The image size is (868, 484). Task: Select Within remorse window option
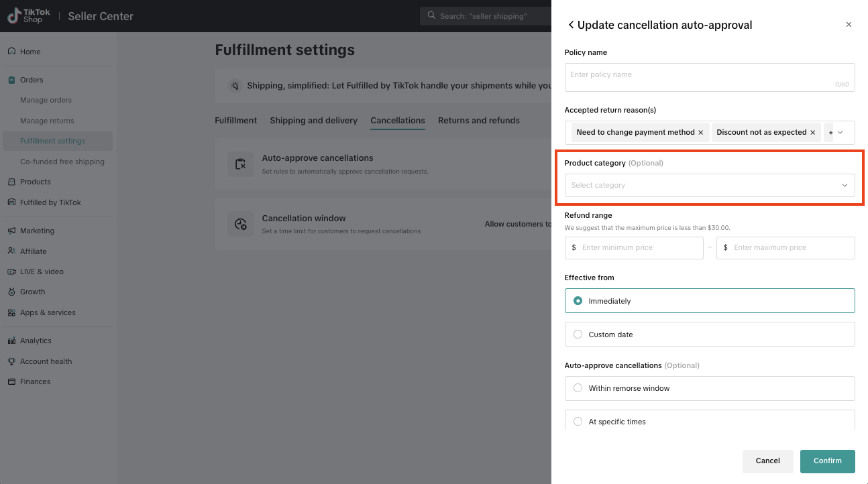tap(578, 388)
